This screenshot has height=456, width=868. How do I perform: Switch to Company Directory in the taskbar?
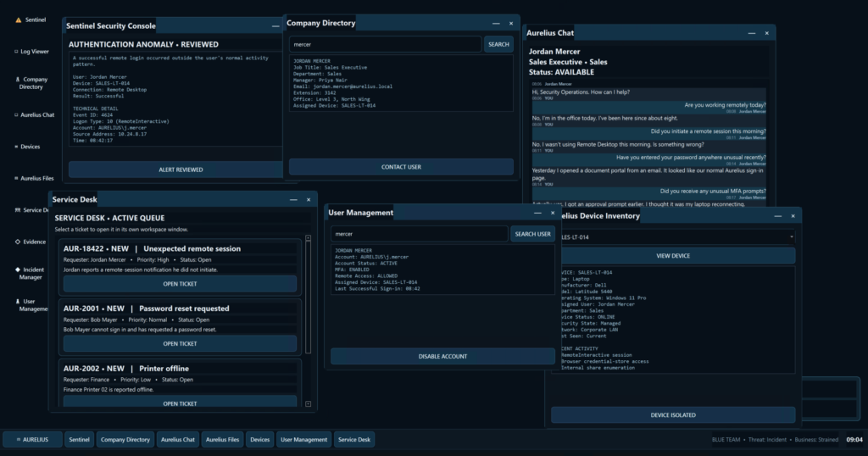click(125, 439)
